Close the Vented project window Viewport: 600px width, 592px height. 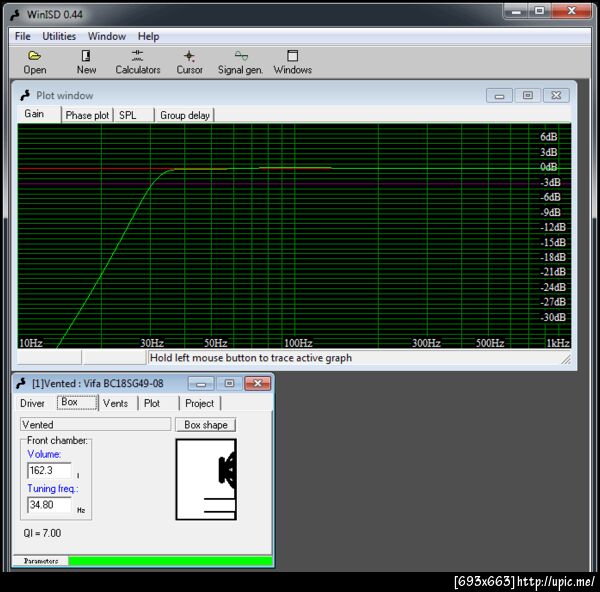[258, 383]
